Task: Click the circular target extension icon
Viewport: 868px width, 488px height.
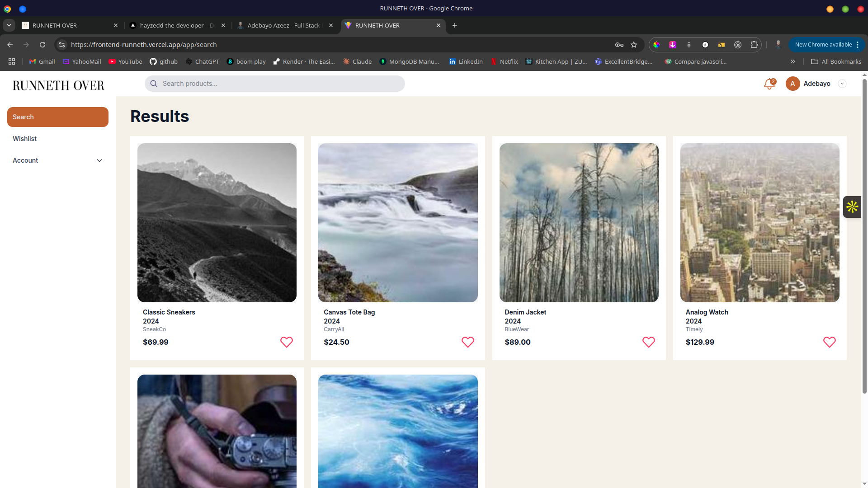Action: (738, 45)
